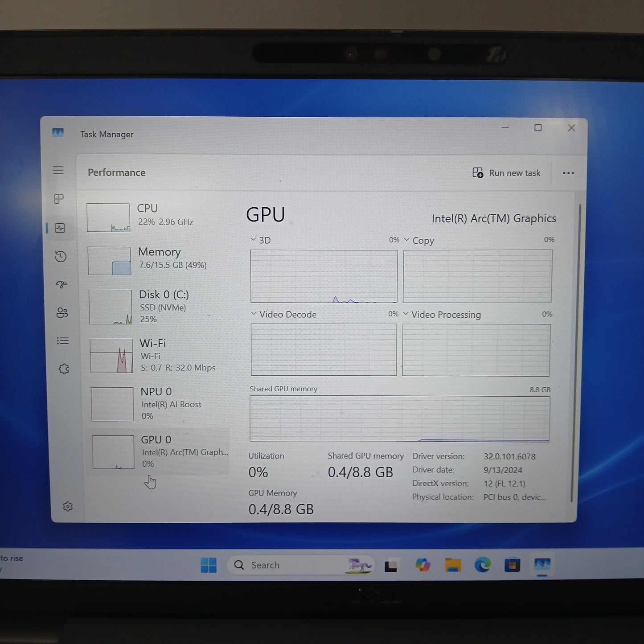Click the Video Processing utilization graph
This screenshot has height=644, width=644.
tap(476, 350)
